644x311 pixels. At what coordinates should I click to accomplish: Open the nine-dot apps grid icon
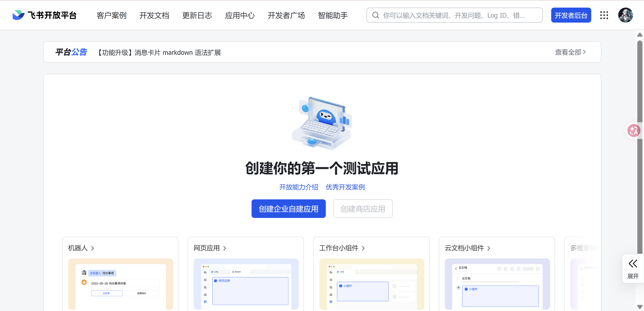[x=604, y=15]
